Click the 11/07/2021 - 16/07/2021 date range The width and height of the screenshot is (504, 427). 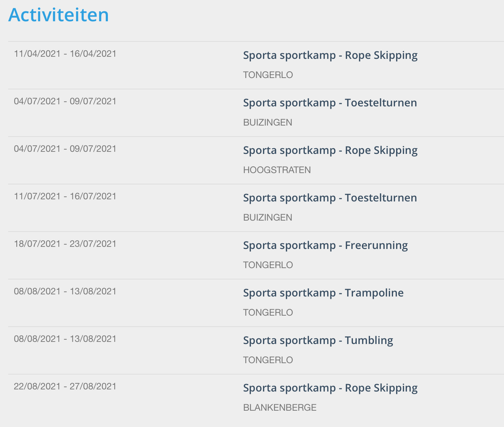65,196
